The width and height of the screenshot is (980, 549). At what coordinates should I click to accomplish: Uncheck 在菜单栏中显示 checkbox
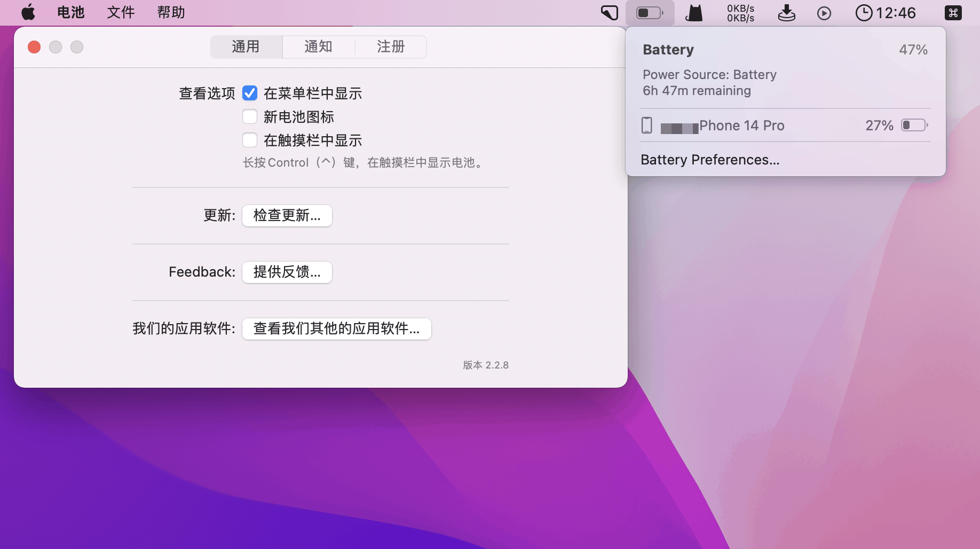tap(250, 93)
